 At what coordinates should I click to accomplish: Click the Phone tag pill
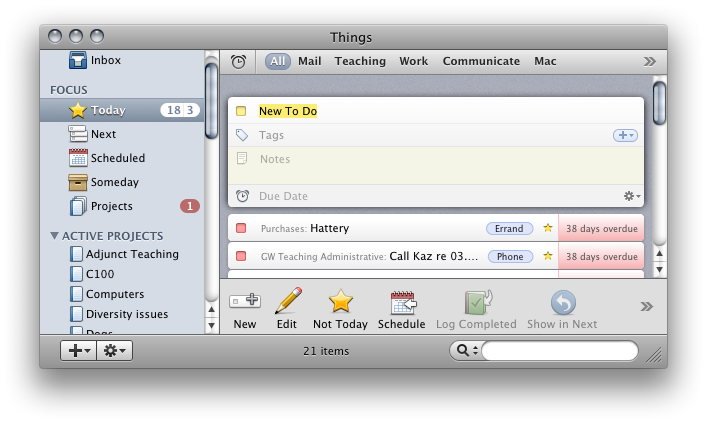coord(510,257)
